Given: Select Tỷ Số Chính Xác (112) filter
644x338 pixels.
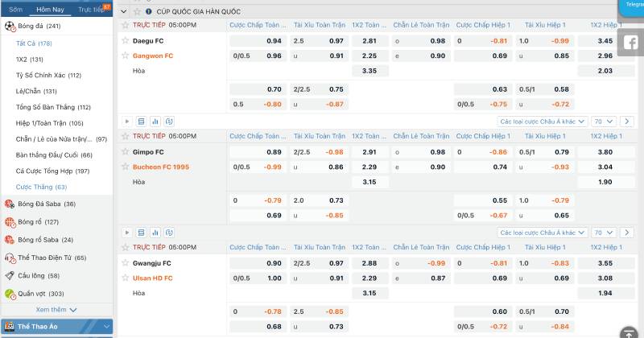Looking at the screenshot, I should (48, 75).
